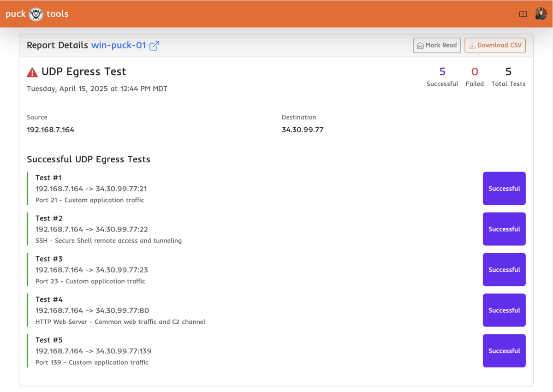553x392 pixels.
Task: Click the Successful badge for Test #5
Action: [x=504, y=351]
